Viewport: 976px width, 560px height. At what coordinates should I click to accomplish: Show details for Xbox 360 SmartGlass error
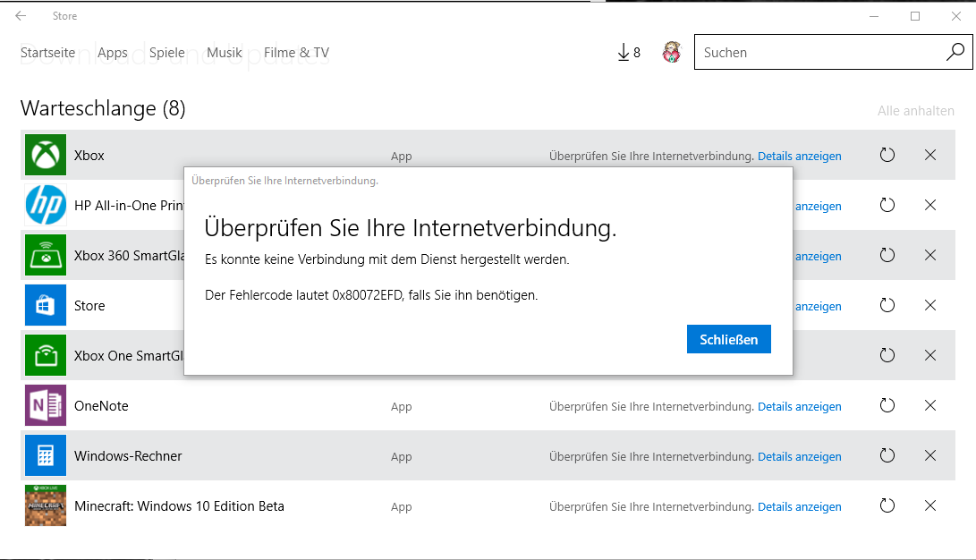[818, 257]
